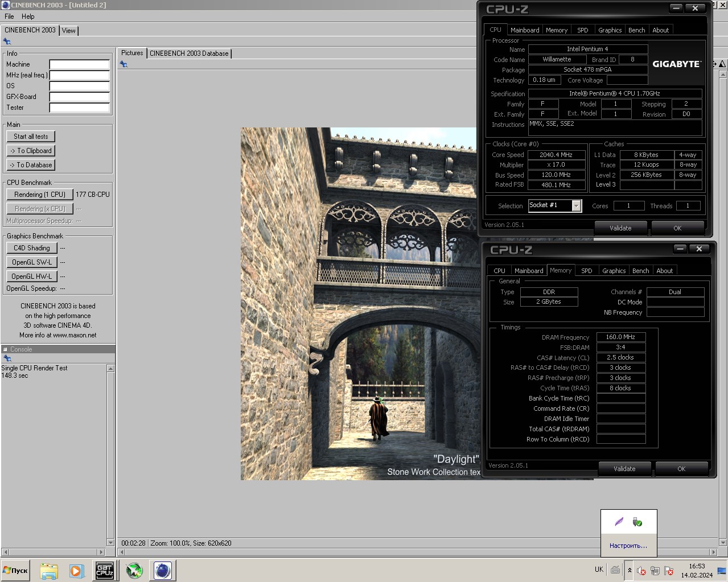Click the 148.3 sec console text

[15, 375]
